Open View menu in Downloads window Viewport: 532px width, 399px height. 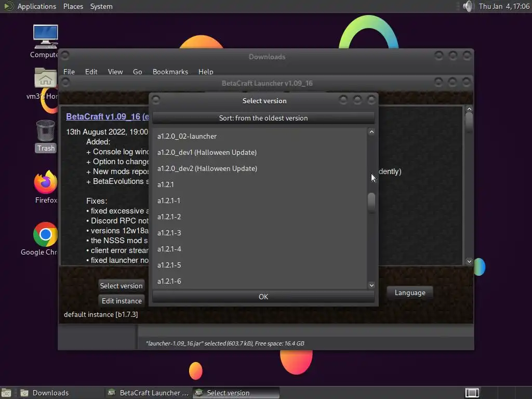point(115,72)
